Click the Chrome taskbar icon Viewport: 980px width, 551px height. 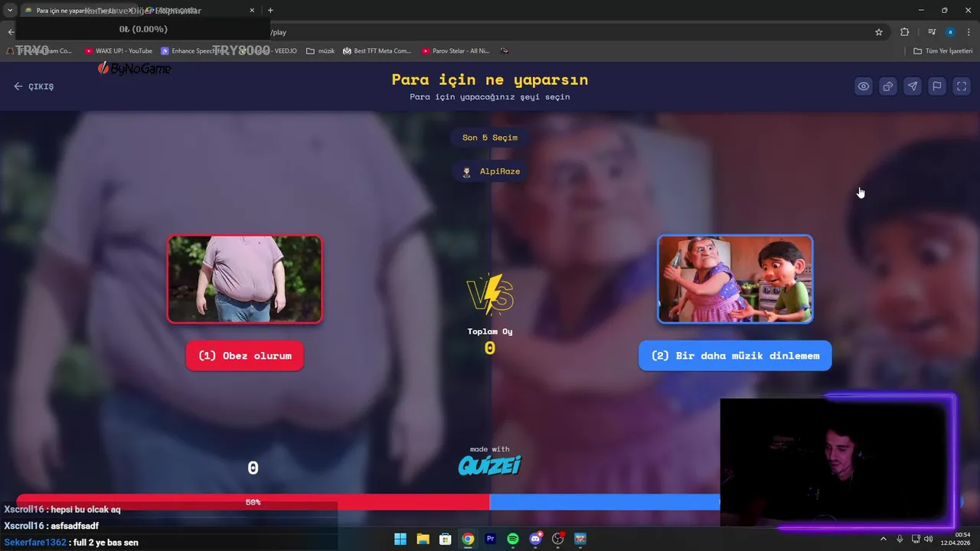point(468,539)
